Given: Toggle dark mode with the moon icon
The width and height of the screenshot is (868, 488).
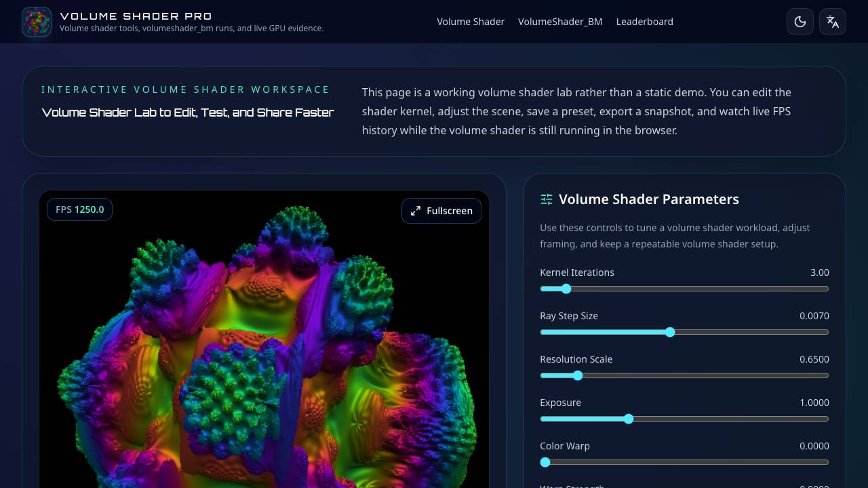Looking at the screenshot, I should 800,22.
